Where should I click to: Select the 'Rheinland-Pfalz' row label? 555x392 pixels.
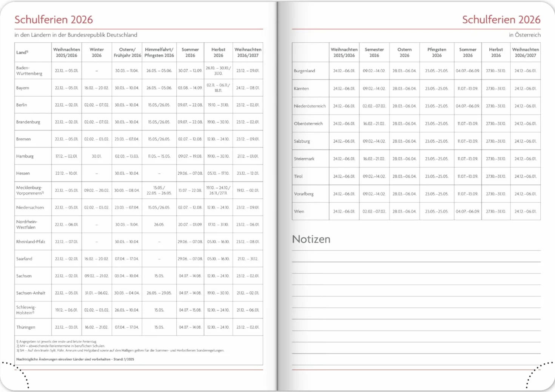[x=31, y=241]
